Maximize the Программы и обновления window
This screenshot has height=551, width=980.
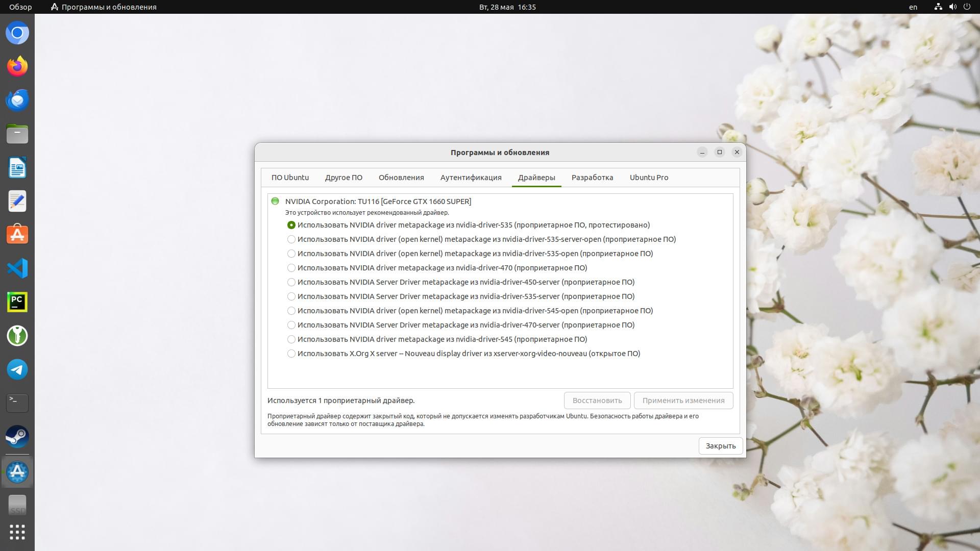[720, 152]
